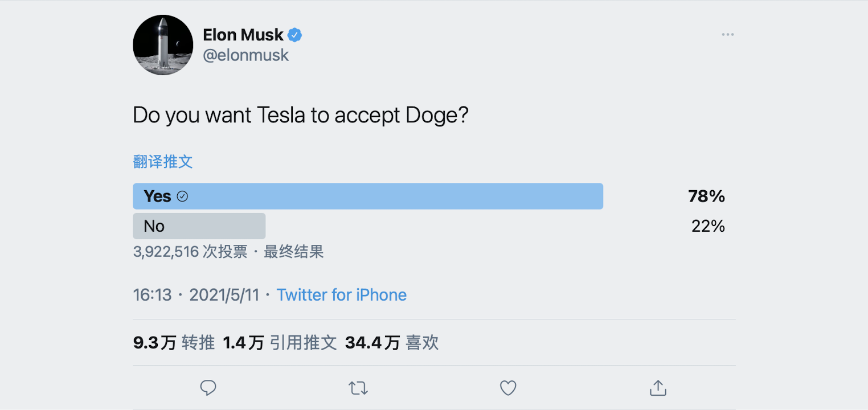Open the reply icon to comment
Screen dimensions: 868x410
point(208,388)
